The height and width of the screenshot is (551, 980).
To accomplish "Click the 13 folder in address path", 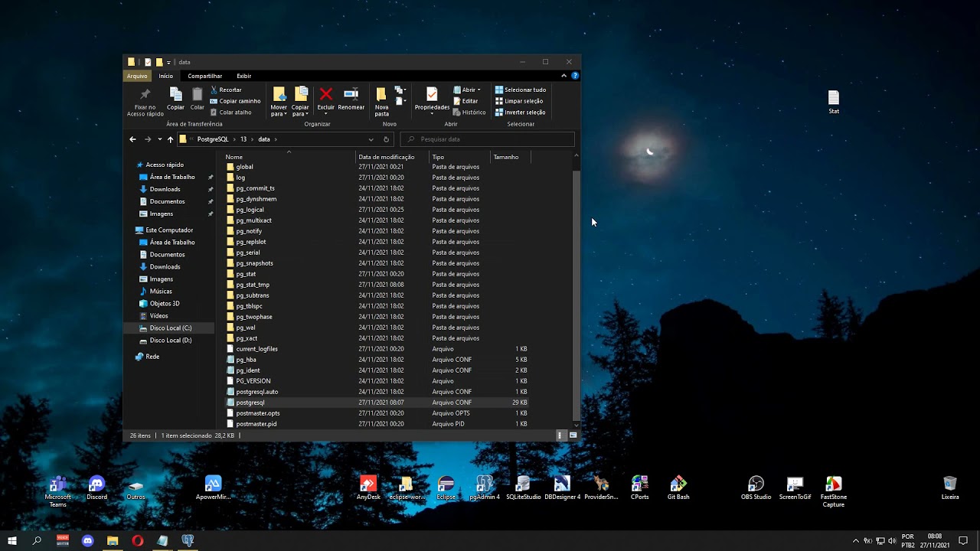I will click(x=243, y=139).
